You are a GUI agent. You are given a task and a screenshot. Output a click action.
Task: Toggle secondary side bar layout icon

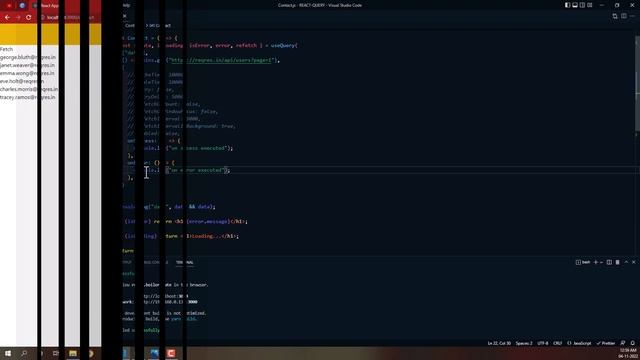582,5
